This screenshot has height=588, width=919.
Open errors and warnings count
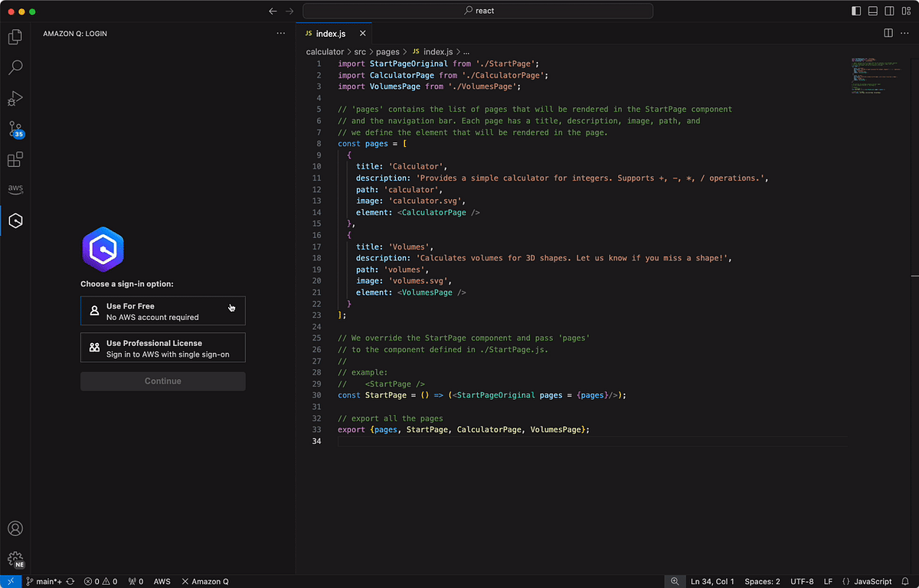click(100, 581)
